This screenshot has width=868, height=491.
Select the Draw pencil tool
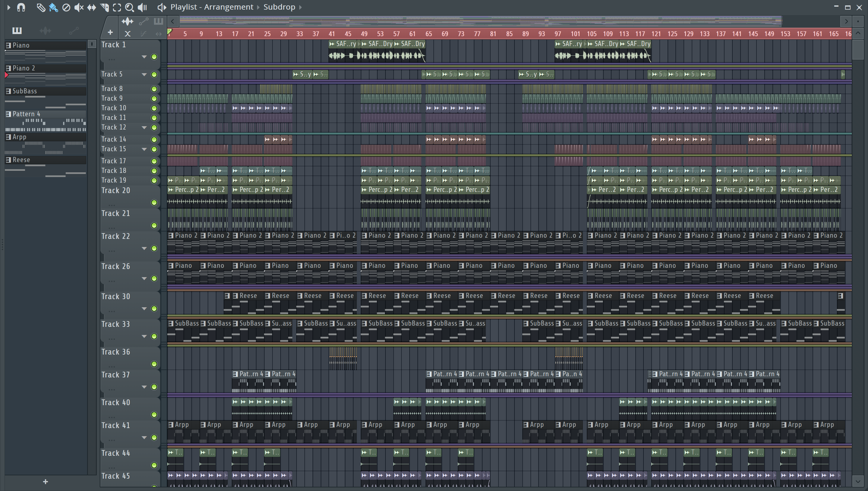[41, 7]
